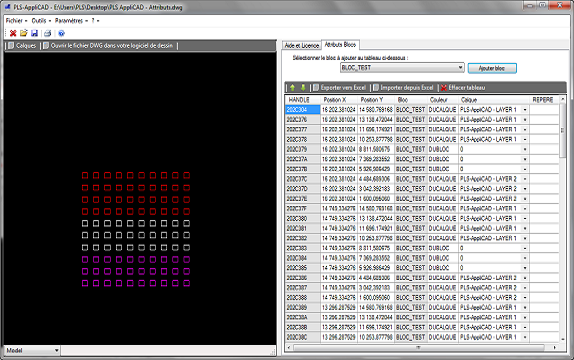Click Position X cell of row 202C389
The height and width of the screenshot is (360, 574).
pos(339,307)
